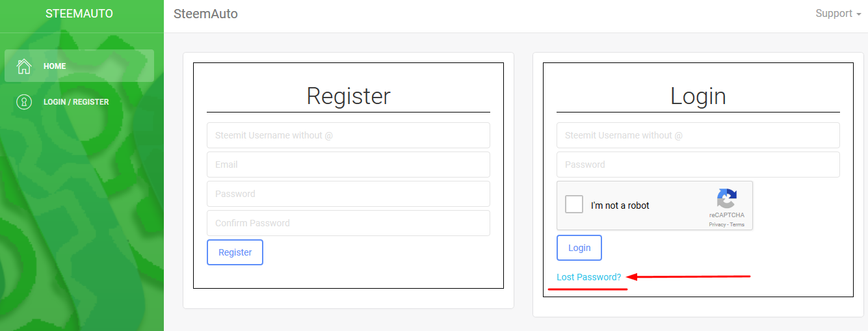868x331 pixels.
Task: Expand the Support dropdown menu
Action: [838, 14]
